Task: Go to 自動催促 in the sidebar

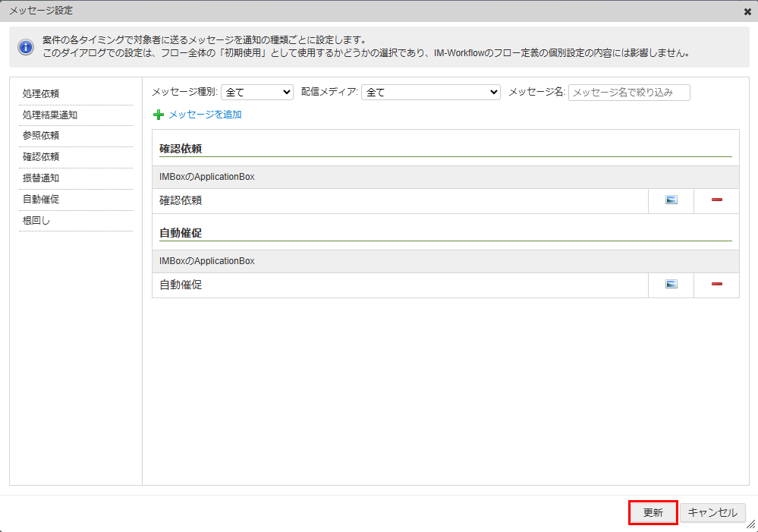Action: (x=41, y=200)
